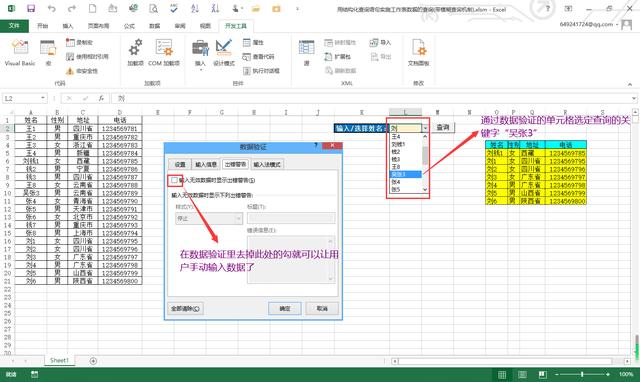
Task: Open Add-ins (加载项) manager
Action: (x=136, y=53)
